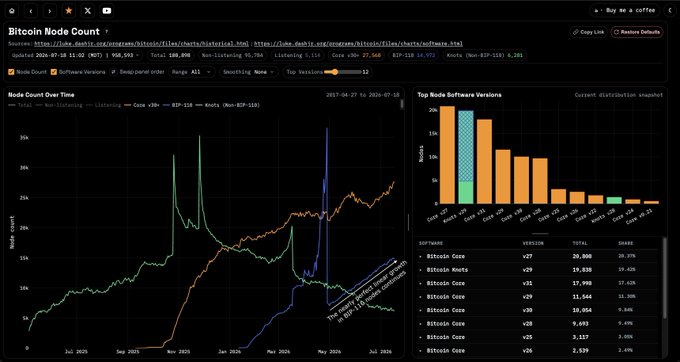
Task: Click the orange star favorite icon
Action: coord(69,11)
